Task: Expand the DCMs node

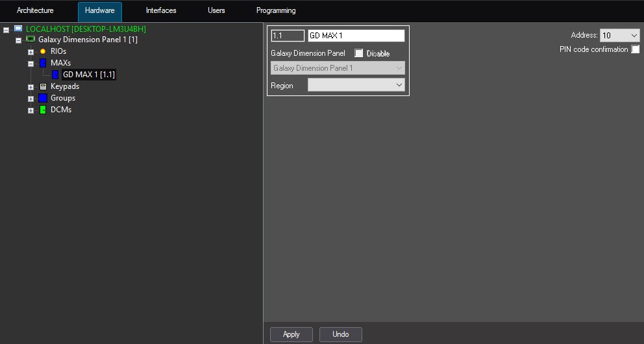Action: [x=31, y=110]
